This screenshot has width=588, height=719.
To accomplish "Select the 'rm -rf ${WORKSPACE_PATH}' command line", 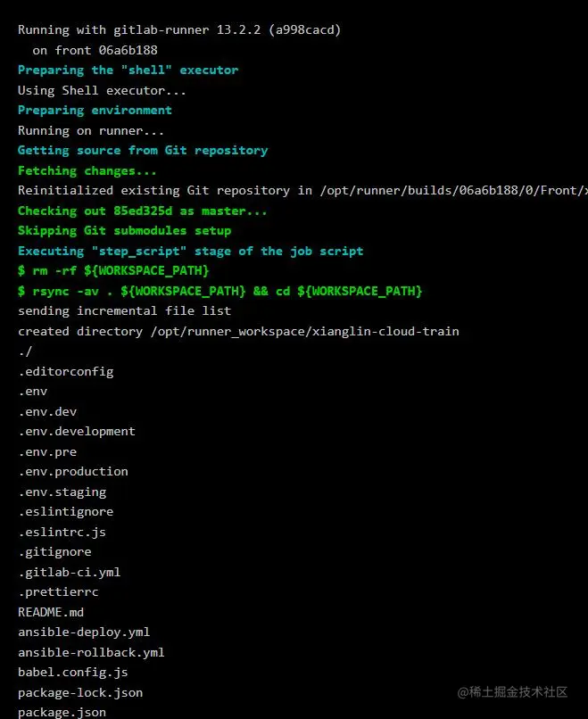I will coord(113,270).
